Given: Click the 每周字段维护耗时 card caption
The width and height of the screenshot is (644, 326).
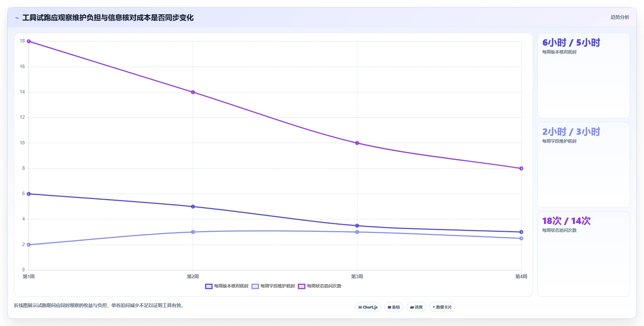Looking at the screenshot, I should [x=559, y=141].
